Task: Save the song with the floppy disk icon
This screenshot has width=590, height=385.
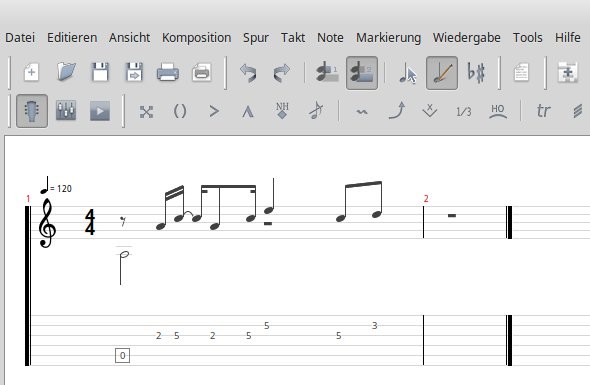Action: [x=100, y=72]
